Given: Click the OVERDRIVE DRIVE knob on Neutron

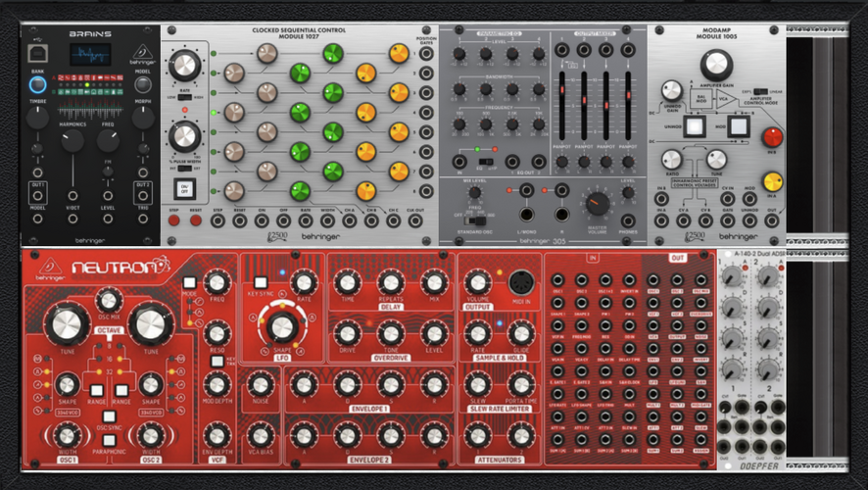Looking at the screenshot, I should 348,333.
